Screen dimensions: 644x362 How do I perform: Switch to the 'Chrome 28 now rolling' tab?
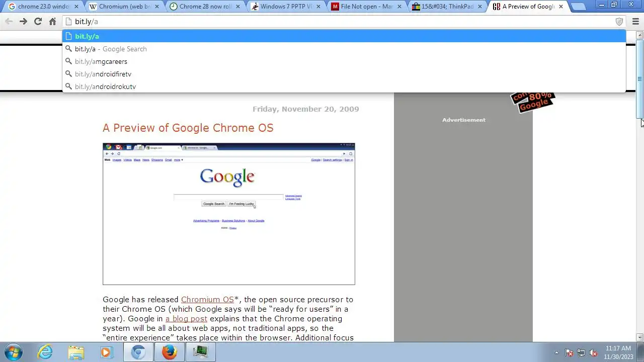tap(204, 7)
